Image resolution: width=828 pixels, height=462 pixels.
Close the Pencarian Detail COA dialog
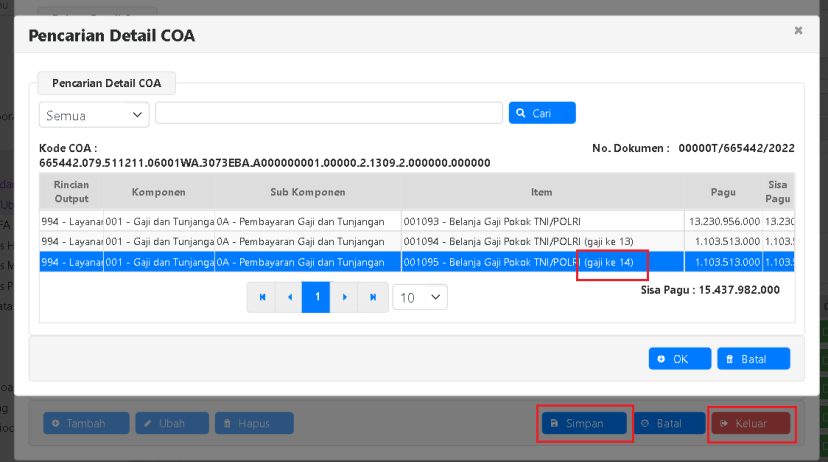[x=798, y=31]
